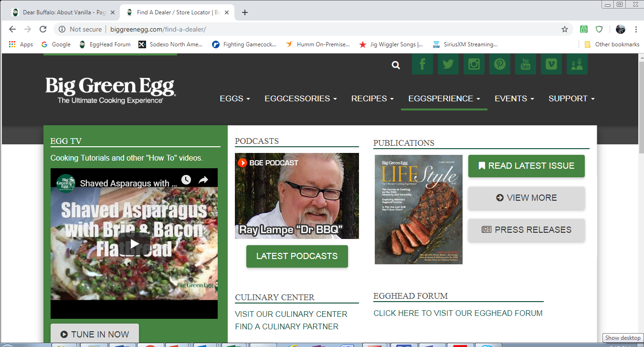Screen dimensions: 644x347
Task: Click the Big Green Egg channel avatar on video
Action: pyautogui.click(x=66, y=183)
